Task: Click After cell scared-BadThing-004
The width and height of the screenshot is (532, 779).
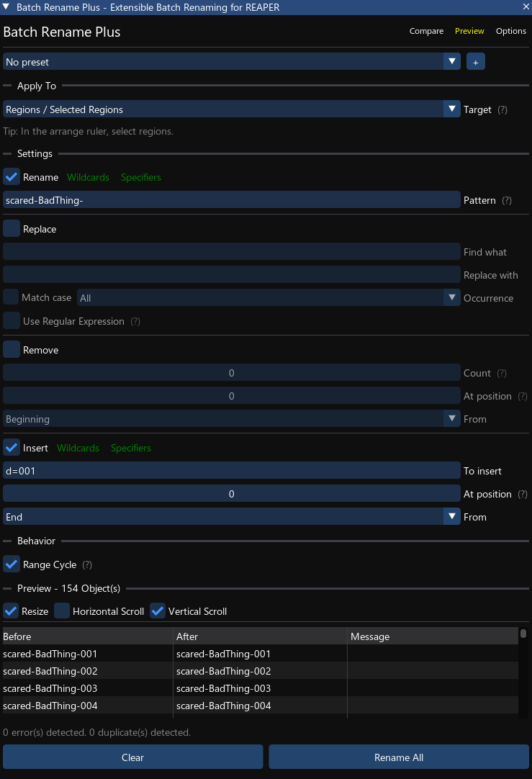Action: [224, 706]
